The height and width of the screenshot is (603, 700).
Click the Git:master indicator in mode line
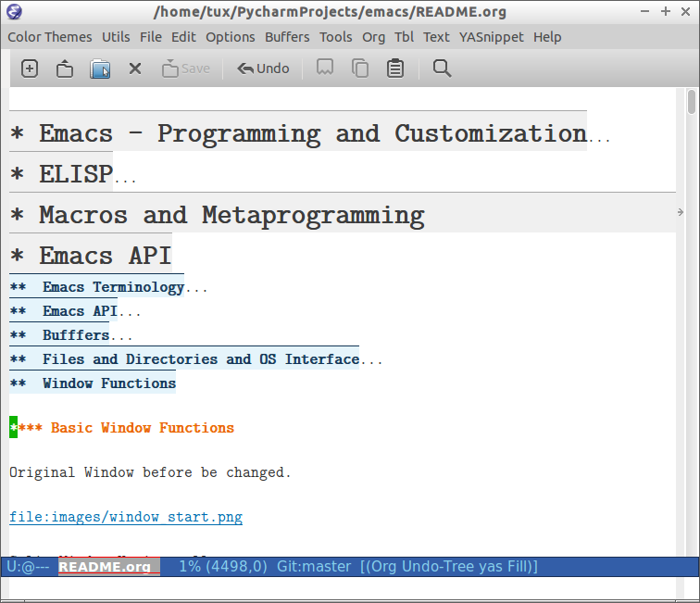(314, 566)
